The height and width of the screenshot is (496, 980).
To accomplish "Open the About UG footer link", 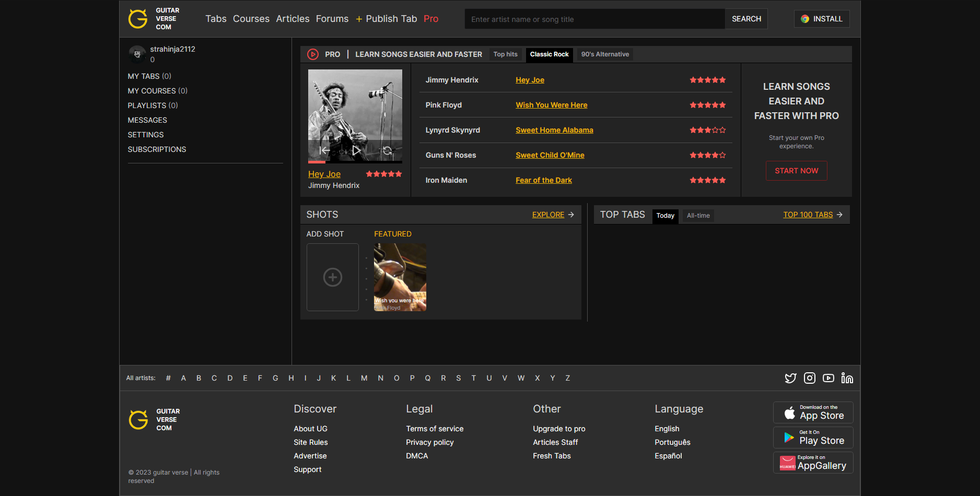I will [310, 429].
